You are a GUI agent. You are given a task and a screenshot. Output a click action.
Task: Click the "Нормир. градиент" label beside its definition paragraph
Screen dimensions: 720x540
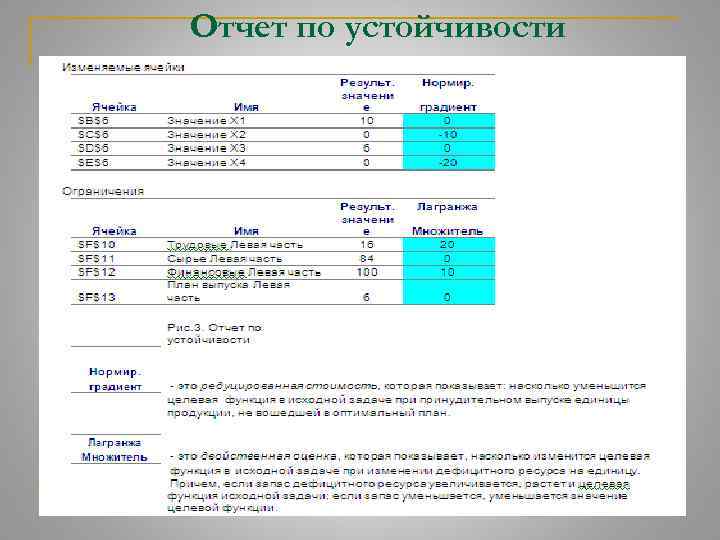click(115, 379)
